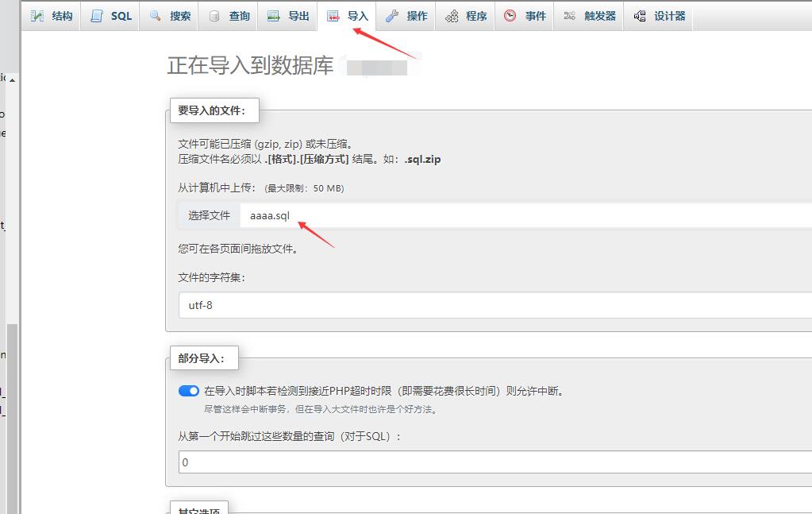Click the .sql.zip example text

(422, 159)
